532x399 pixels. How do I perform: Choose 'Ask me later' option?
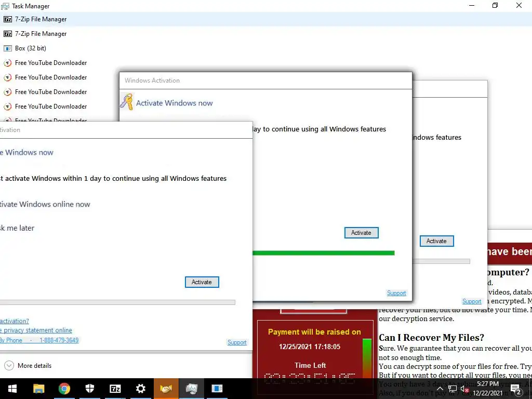point(17,228)
